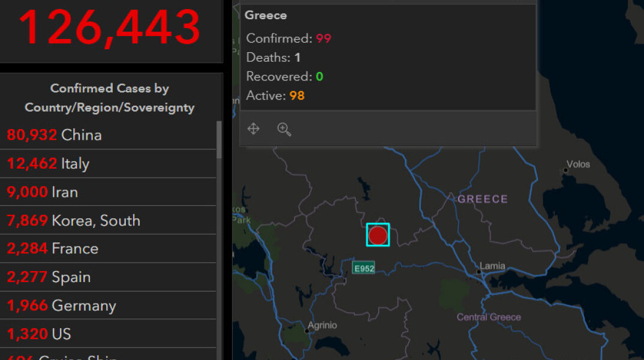Click the Lamia city marker
The width and height of the screenshot is (644, 360).
point(480,272)
